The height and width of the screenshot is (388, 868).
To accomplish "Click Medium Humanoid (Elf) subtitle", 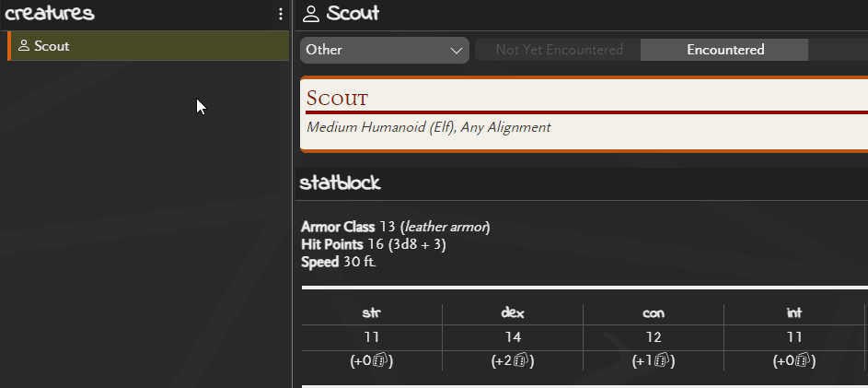I will (428, 127).
